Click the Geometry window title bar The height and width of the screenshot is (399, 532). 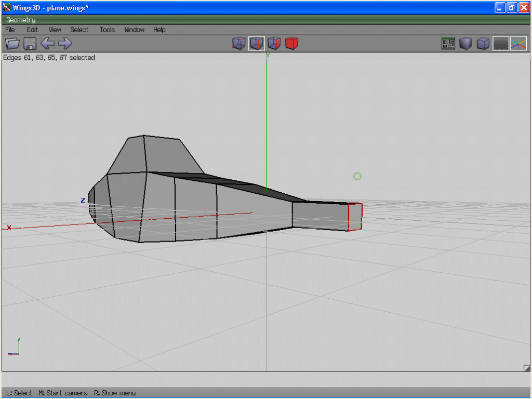pos(260,20)
